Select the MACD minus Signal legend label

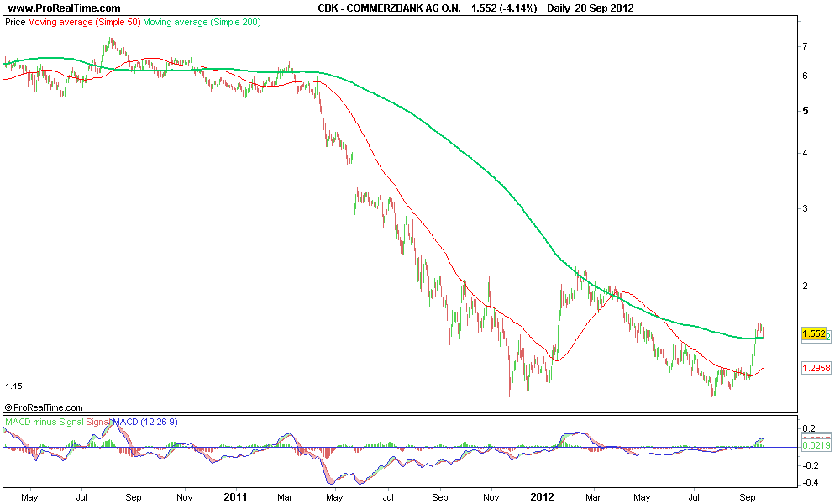pos(45,422)
